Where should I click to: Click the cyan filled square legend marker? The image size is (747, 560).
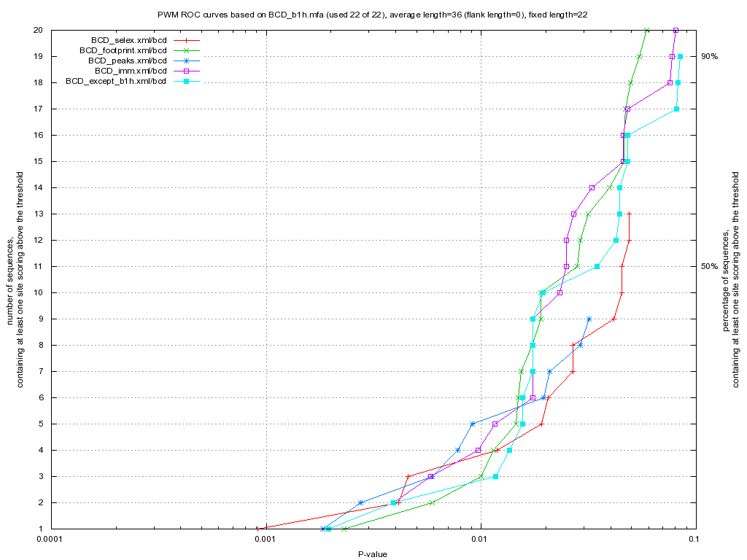(186, 81)
